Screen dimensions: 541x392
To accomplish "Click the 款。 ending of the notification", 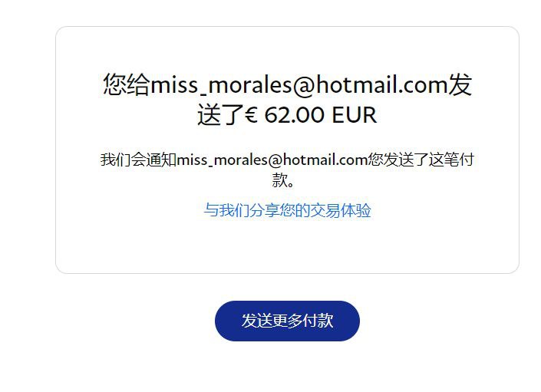I will coord(283,180).
